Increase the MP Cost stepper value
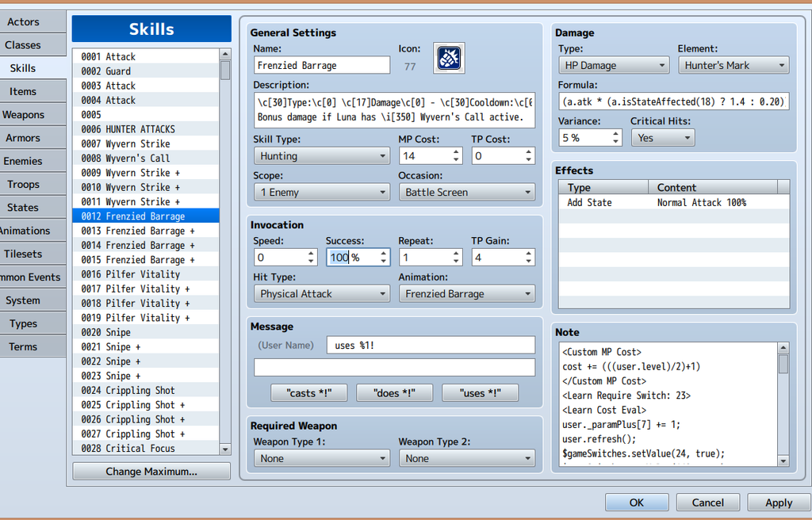This screenshot has width=812, height=520. coord(457,151)
